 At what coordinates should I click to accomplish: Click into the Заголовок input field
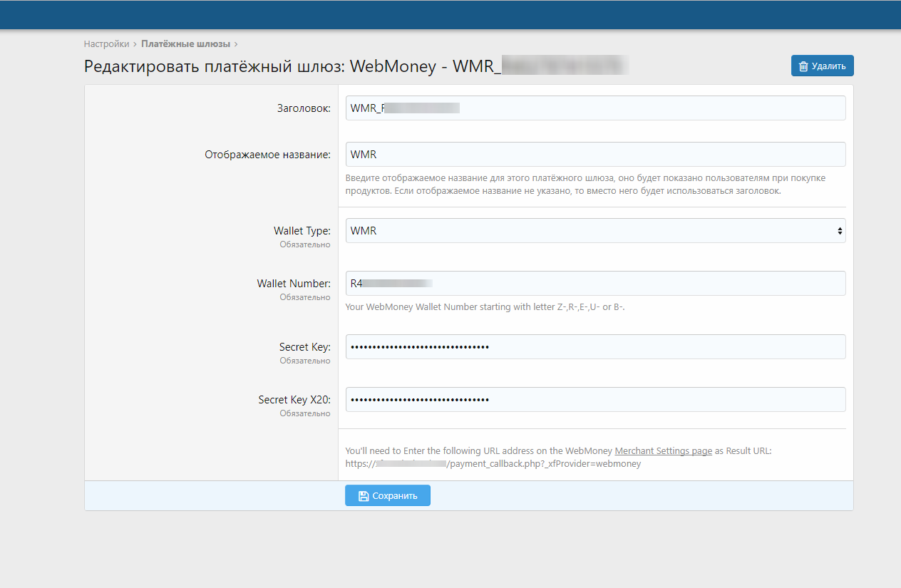tap(595, 108)
